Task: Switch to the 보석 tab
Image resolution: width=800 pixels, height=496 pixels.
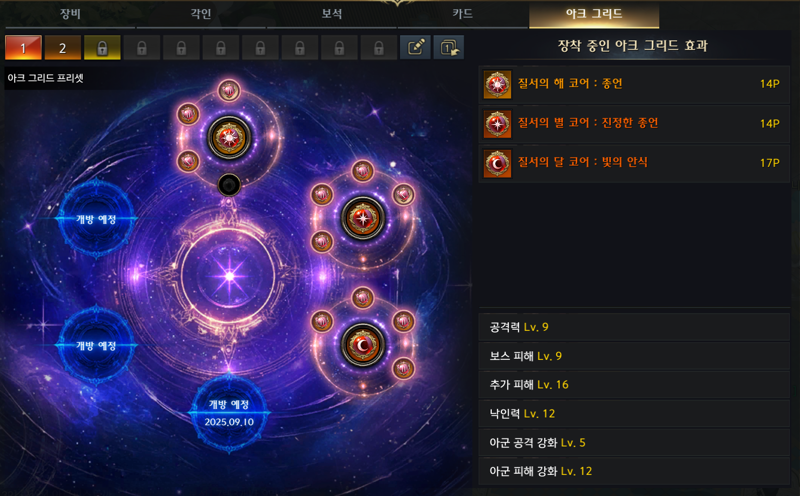Action: click(332, 14)
